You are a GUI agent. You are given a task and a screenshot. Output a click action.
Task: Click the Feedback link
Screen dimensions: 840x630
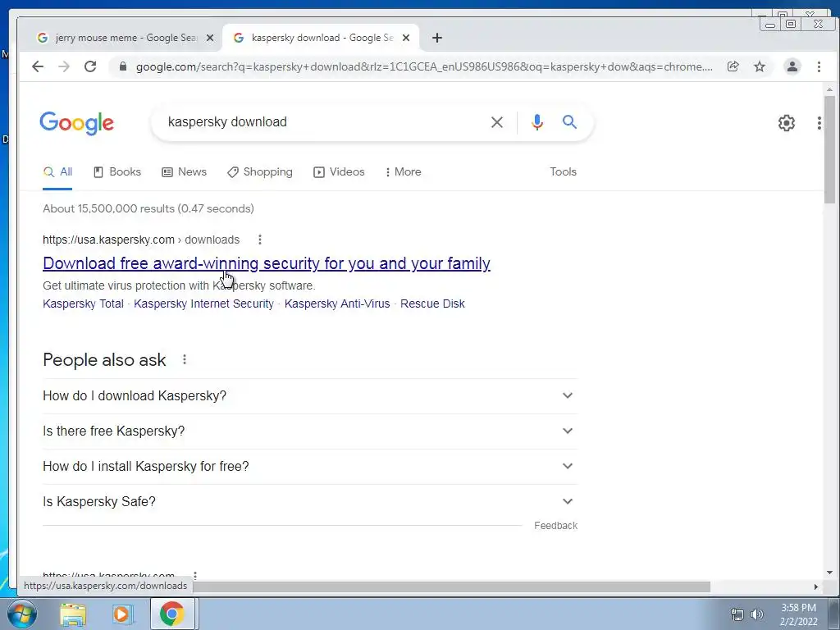[x=555, y=526]
